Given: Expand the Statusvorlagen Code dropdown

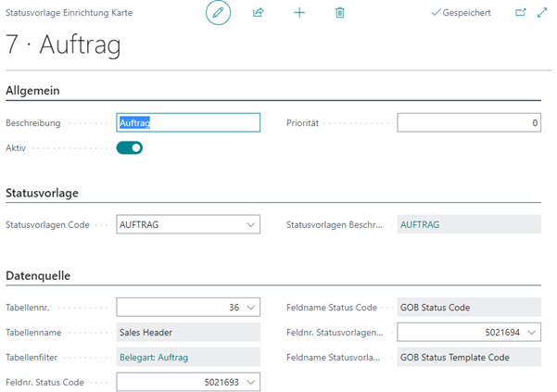Looking at the screenshot, I should point(250,224).
